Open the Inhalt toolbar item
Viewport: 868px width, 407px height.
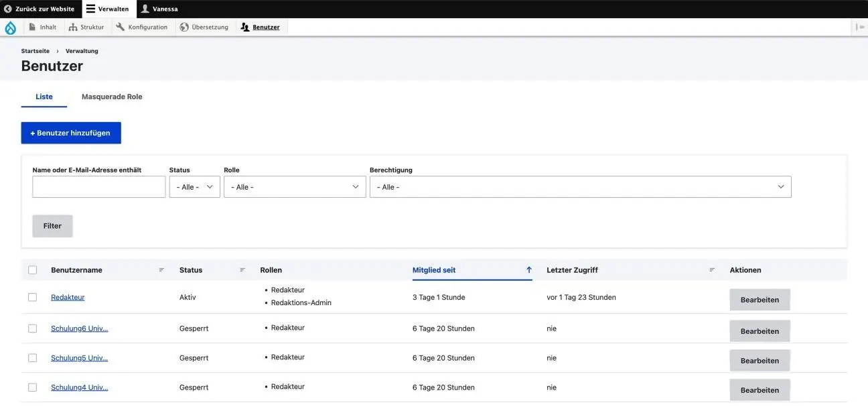[x=42, y=27]
